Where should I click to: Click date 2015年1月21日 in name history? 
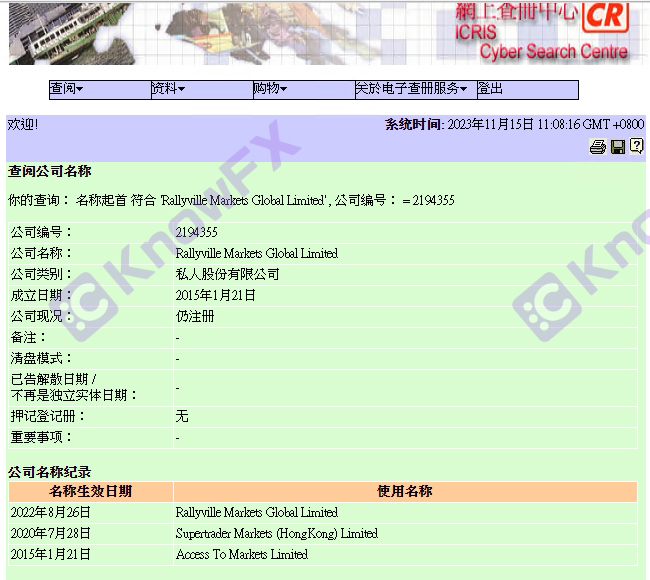[51, 554]
